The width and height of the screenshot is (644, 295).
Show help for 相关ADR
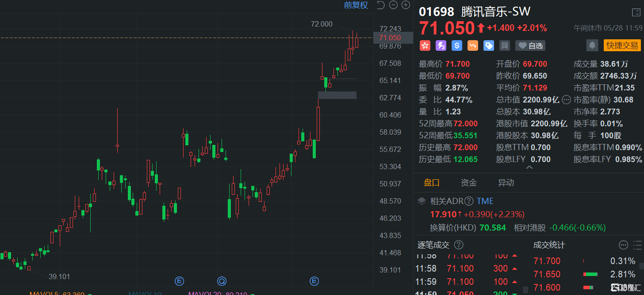(469, 201)
